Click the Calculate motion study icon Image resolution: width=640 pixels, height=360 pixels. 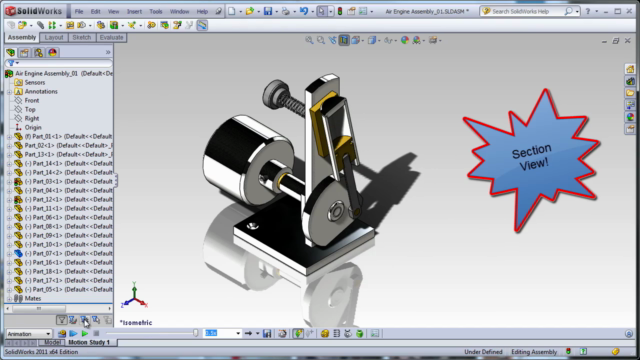(62, 334)
